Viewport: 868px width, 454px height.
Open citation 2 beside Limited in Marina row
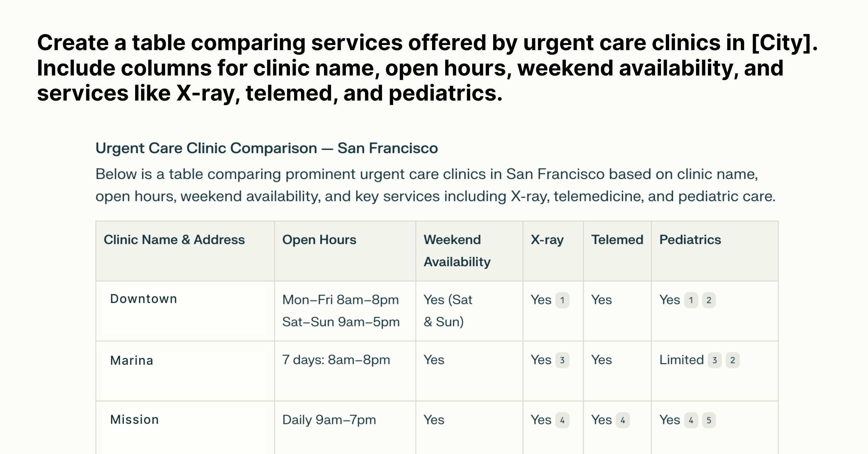(733, 360)
